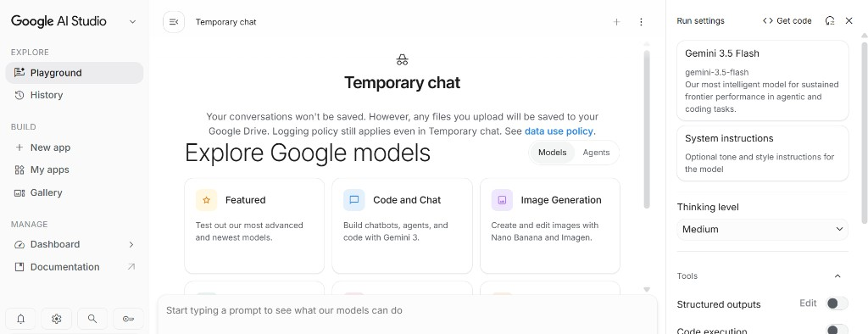
Task: Start a new chat with plus icon
Action: click(617, 22)
